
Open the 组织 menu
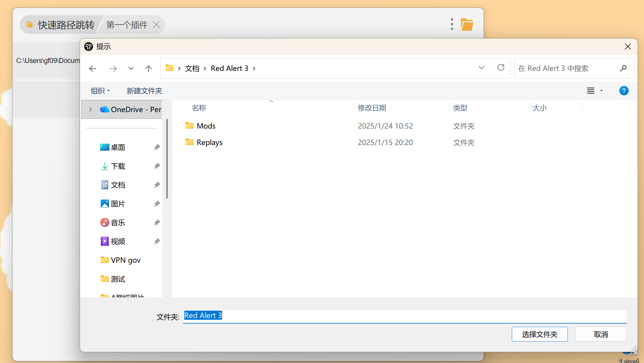tap(100, 91)
